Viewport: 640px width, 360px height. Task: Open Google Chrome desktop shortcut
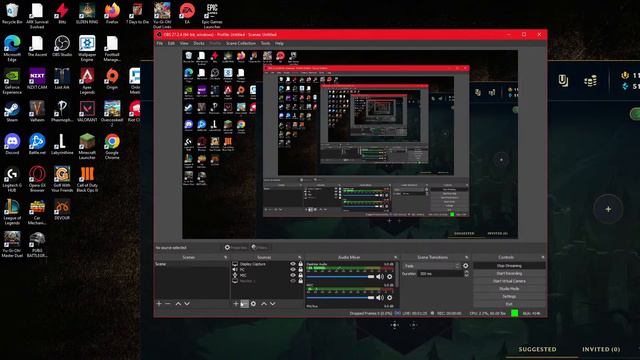pos(112,147)
